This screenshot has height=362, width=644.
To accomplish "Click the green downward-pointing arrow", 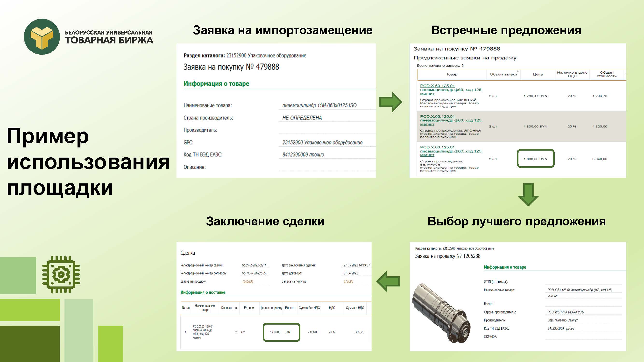I will (x=528, y=194).
